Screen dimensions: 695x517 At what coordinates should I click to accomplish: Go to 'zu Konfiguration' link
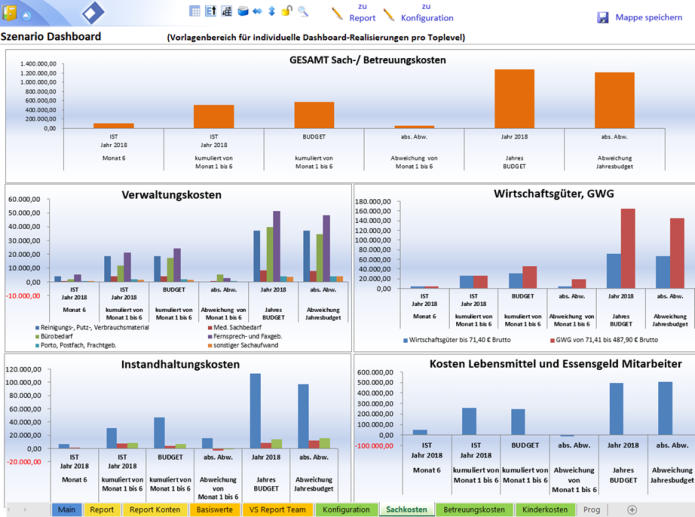click(427, 17)
